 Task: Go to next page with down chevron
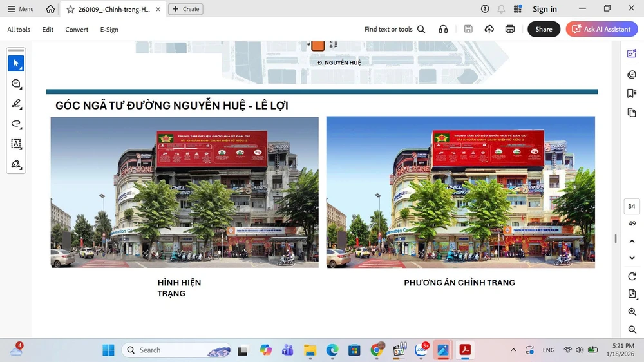632,258
